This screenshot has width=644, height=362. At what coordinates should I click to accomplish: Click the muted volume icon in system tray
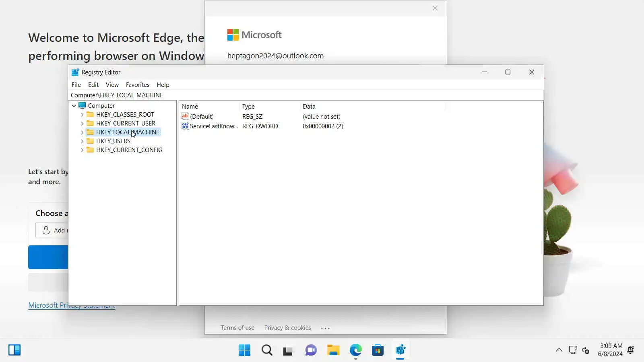586,350
